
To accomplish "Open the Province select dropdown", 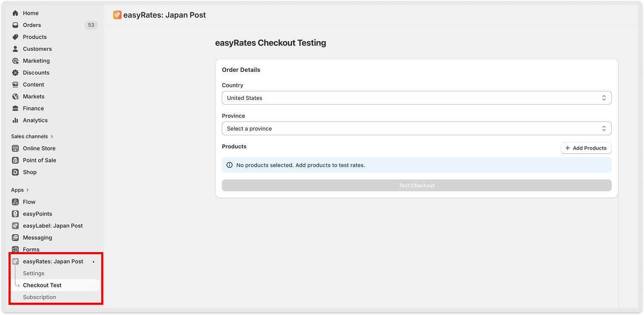I will [417, 128].
